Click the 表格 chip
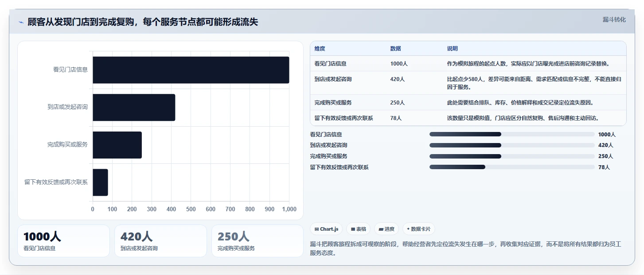The height and width of the screenshot is (275, 644). [358, 229]
